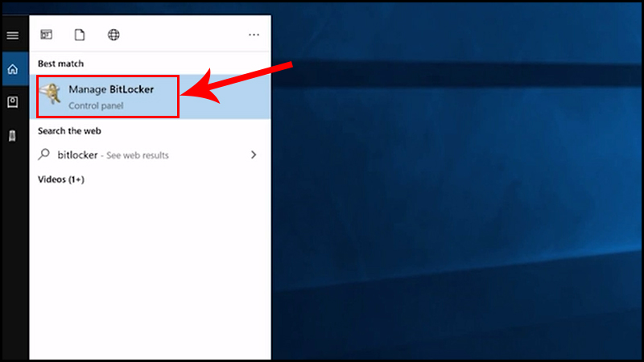Open the Videos (1+) category
This screenshot has width=644, height=362.
pyautogui.click(x=61, y=179)
